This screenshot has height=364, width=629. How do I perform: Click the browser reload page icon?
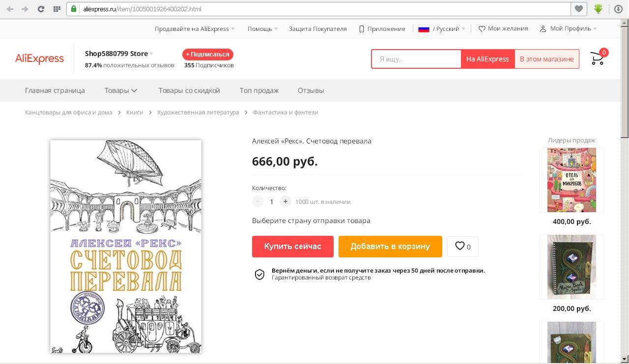click(41, 9)
